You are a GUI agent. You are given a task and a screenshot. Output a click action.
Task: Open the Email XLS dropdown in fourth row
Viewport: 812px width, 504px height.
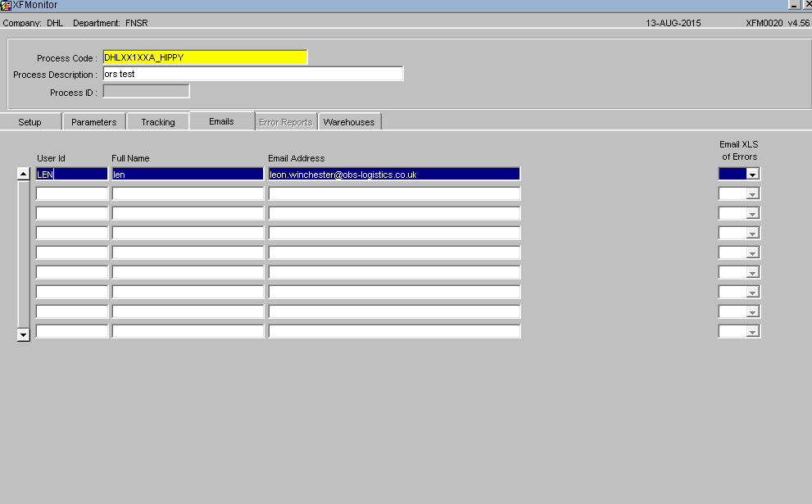coord(752,234)
